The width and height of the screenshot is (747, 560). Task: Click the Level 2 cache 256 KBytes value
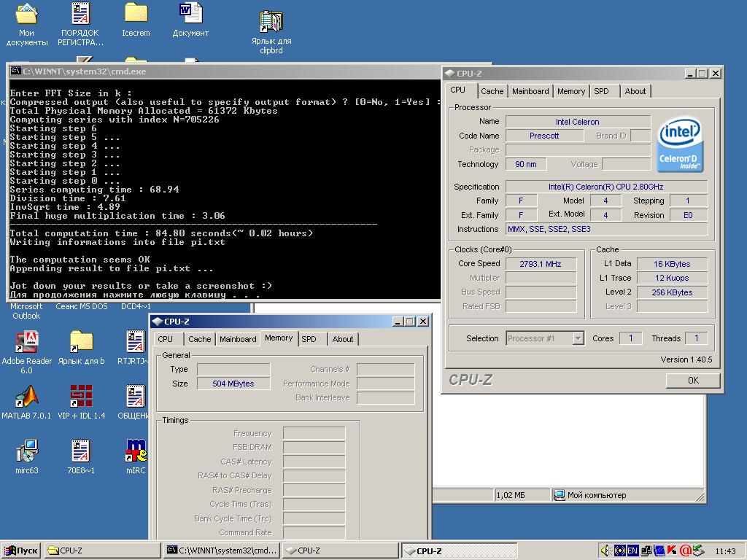click(x=672, y=292)
